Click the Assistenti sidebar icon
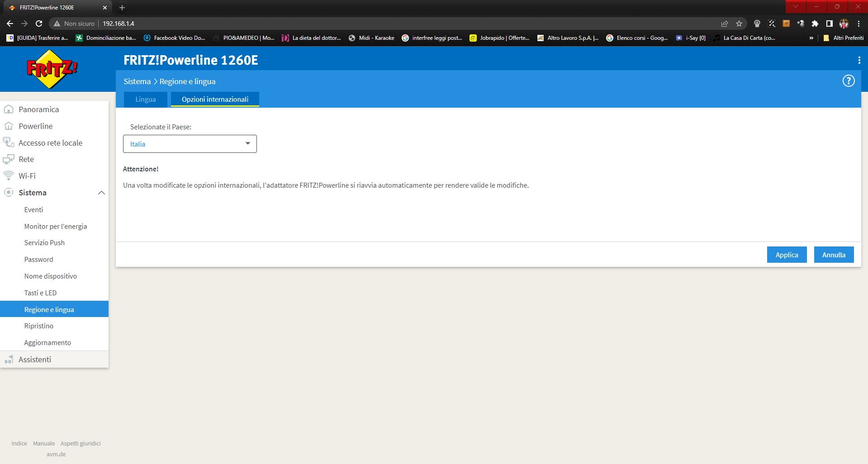 click(9, 360)
